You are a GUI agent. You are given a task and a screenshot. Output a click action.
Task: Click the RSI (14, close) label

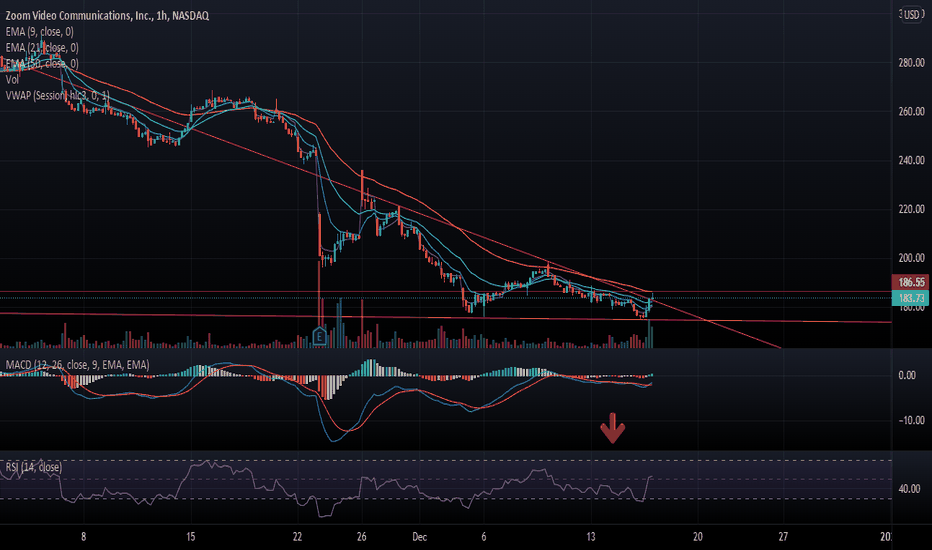coord(33,467)
